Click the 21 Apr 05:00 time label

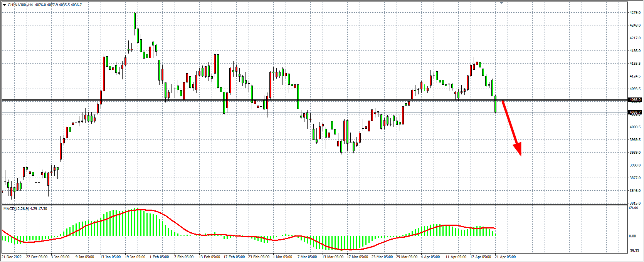click(505, 257)
